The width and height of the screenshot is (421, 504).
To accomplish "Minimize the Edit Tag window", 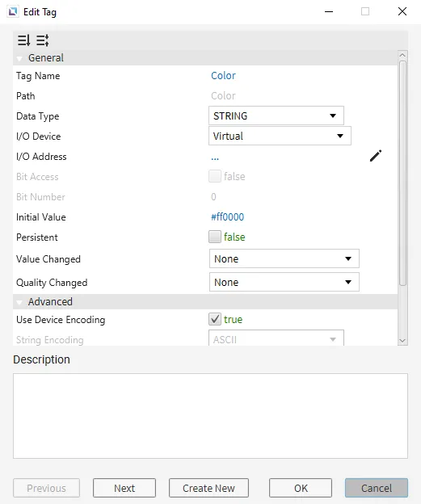I will [x=329, y=12].
